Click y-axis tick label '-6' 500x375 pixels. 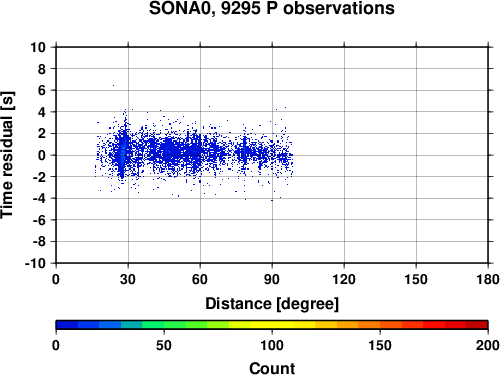[x=39, y=220]
